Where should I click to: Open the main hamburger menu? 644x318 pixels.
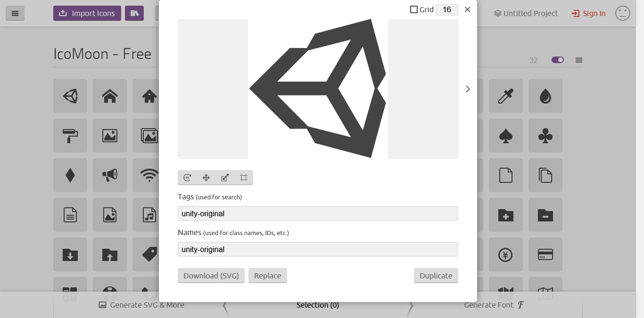[15, 13]
